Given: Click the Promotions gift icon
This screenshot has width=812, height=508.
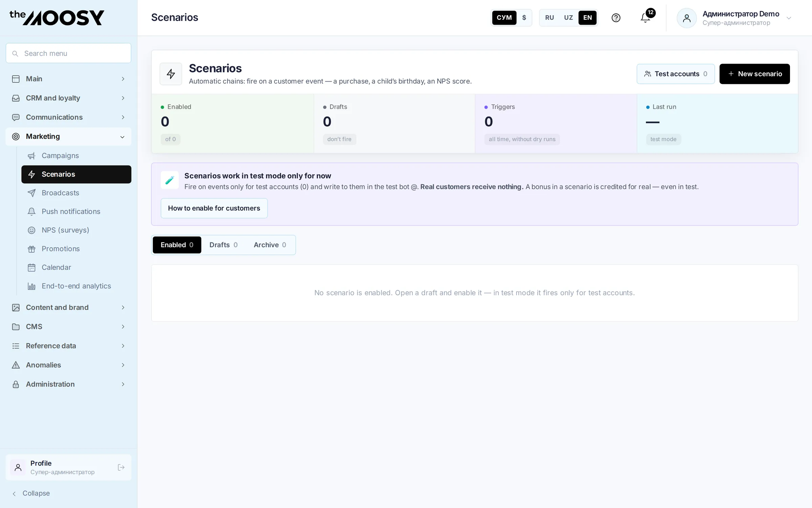Looking at the screenshot, I should (x=31, y=249).
